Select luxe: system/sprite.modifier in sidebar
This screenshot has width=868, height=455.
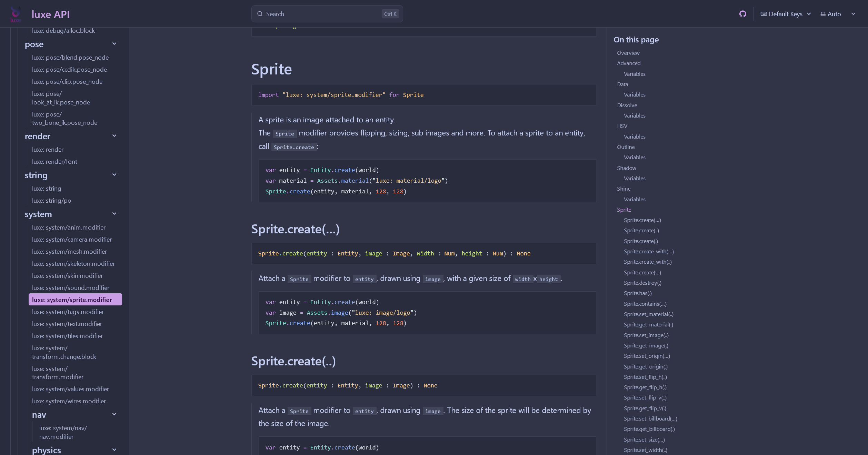click(72, 300)
